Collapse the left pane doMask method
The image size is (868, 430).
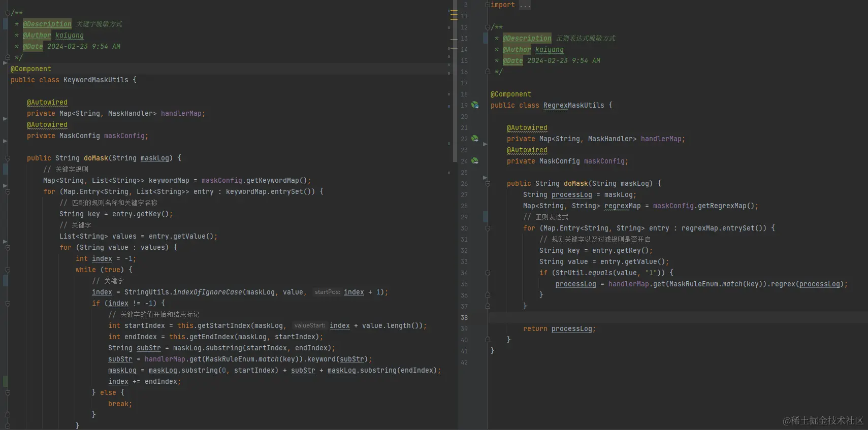(8, 158)
